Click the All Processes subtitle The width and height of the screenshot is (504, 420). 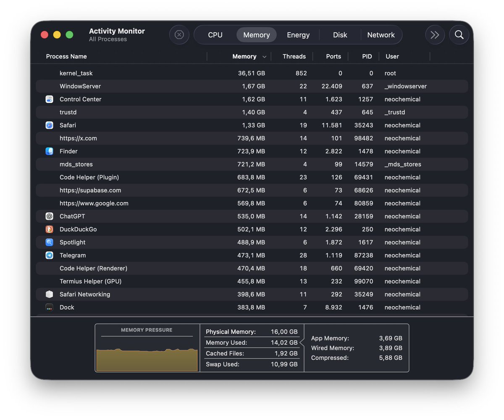tap(108, 39)
